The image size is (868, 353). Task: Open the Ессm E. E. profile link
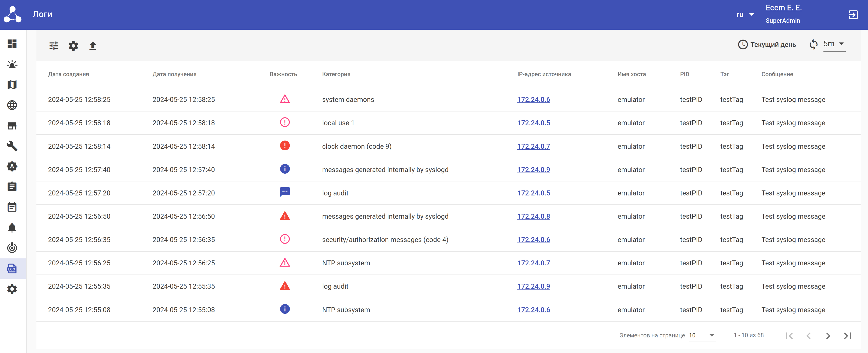[783, 7]
